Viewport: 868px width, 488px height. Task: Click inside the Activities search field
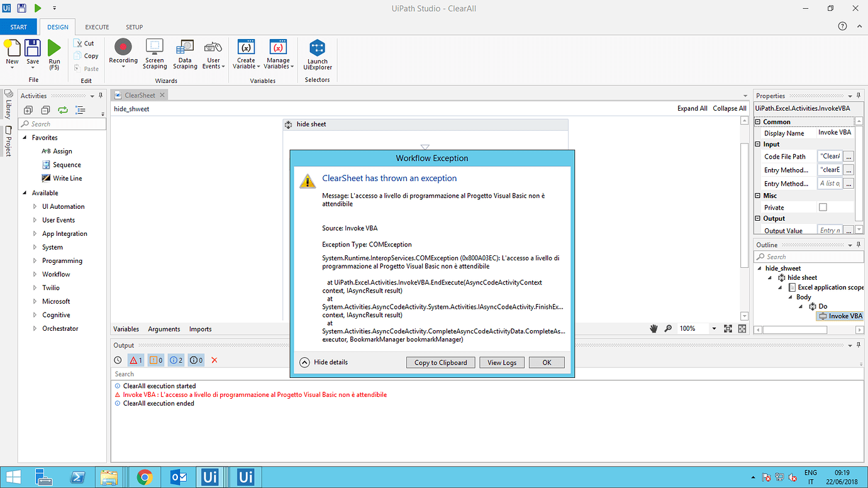pyautogui.click(x=62, y=123)
